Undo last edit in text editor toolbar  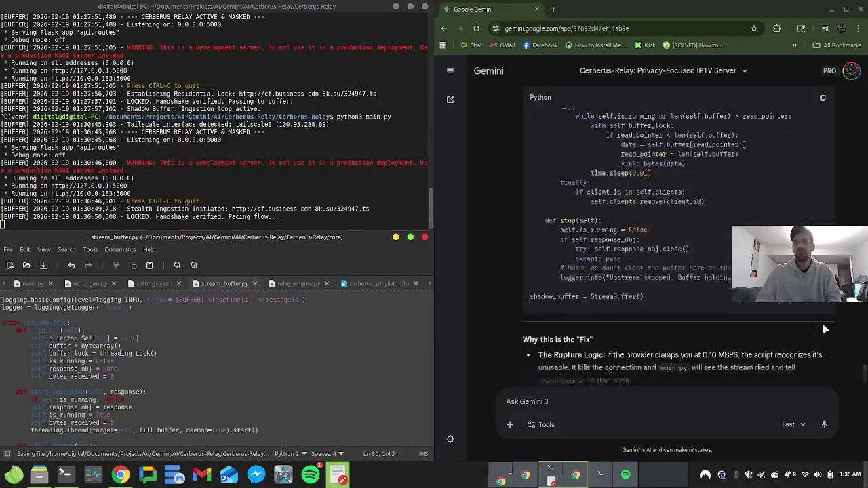(x=71, y=265)
